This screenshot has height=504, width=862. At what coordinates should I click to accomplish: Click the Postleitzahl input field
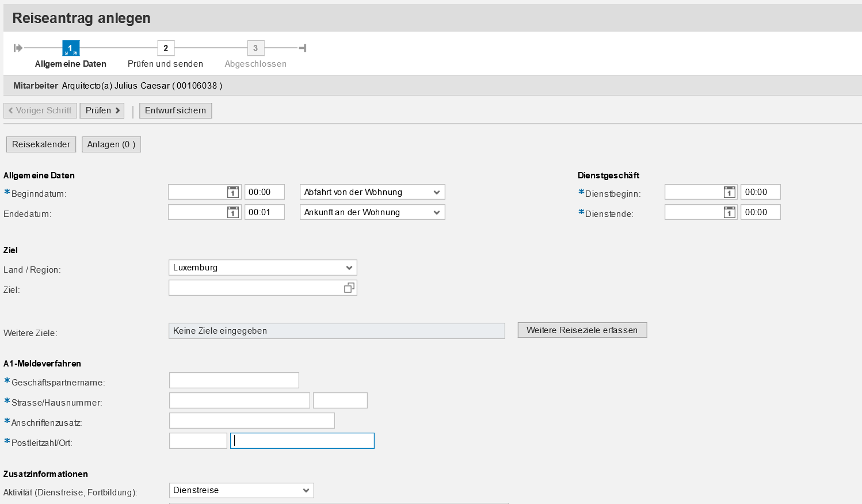click(x=197, y=440)
